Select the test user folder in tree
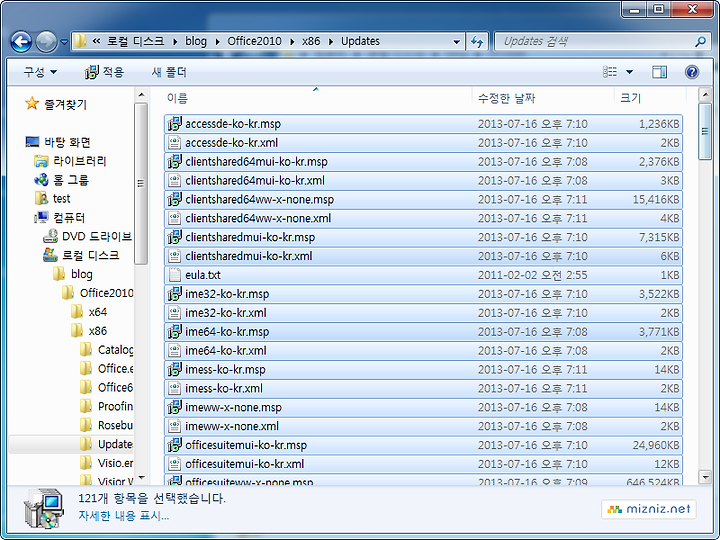The width and height of the screenshot is (720, 540). pos(62,199)
